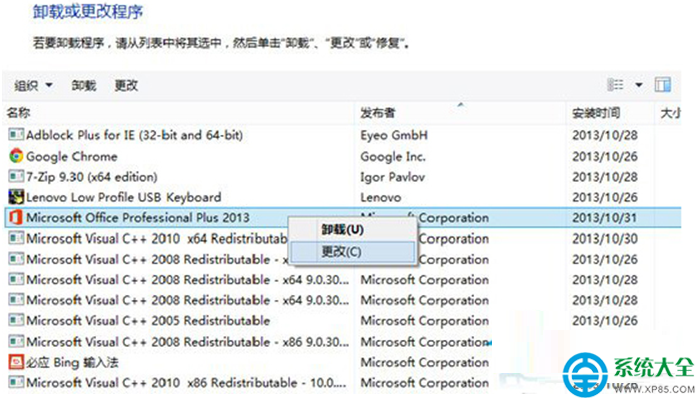Sort by the 安装时间 (Install date) column header
697x400 pixels.
pyautogui.click(x=596, y=113)
